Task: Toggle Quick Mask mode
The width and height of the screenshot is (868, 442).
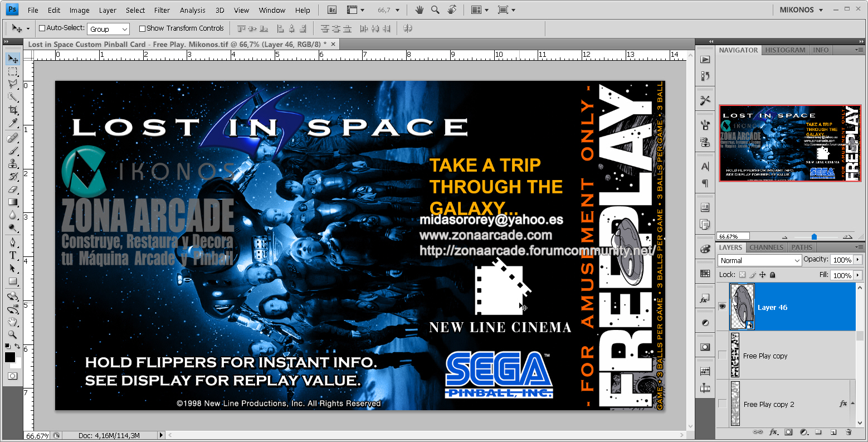Action: (x=13, y=376)
